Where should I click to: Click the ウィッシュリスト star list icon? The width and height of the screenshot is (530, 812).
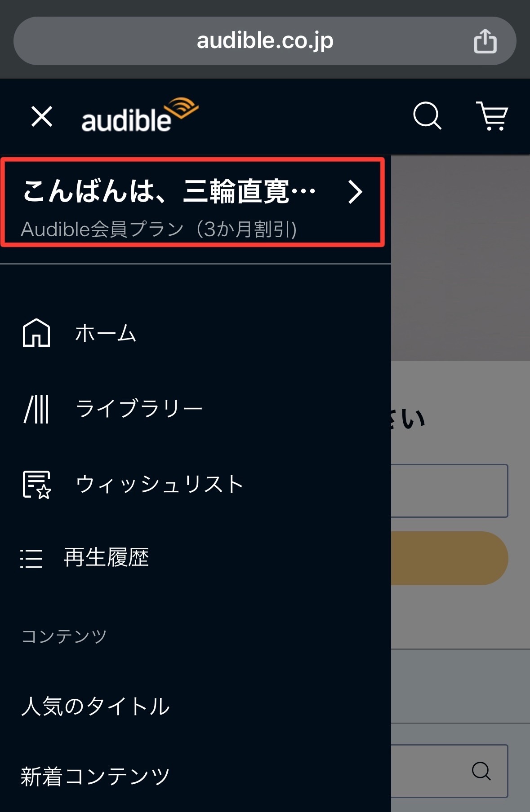37,485
